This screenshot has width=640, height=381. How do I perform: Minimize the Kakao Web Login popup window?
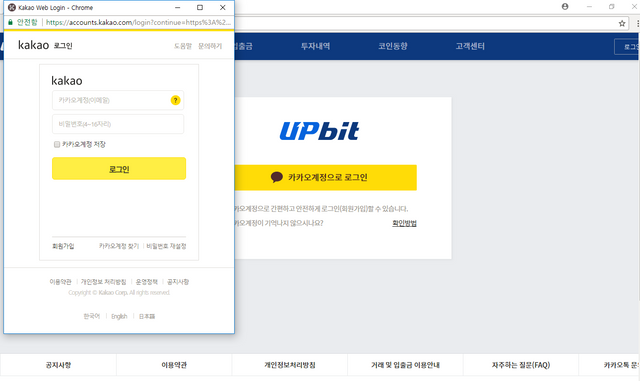(x=178, y=7)
